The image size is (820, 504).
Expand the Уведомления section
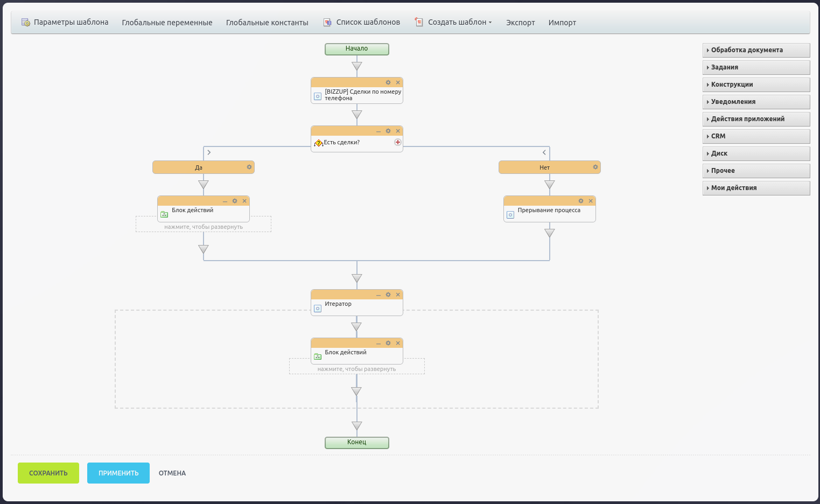(x=756, y=102)
